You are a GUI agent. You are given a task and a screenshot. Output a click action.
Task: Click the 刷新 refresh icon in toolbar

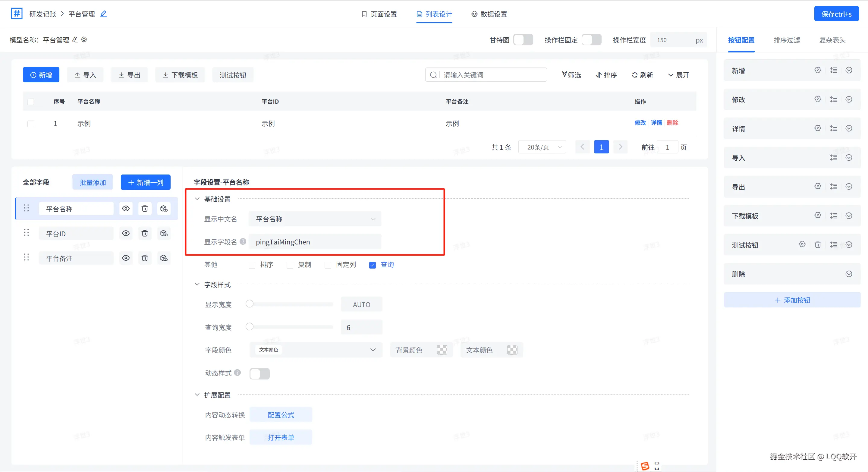pyautogui.click(x=635, y=75)
